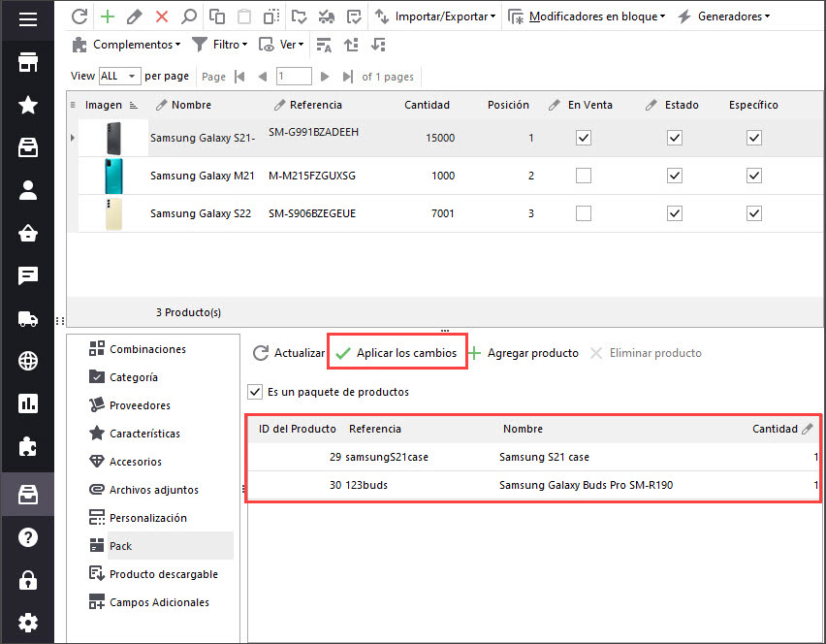Select the Samsung Galaxy M21 thumbnail
Image resolution: width=826 pixels, height=644 pixels.
point(113,176)
